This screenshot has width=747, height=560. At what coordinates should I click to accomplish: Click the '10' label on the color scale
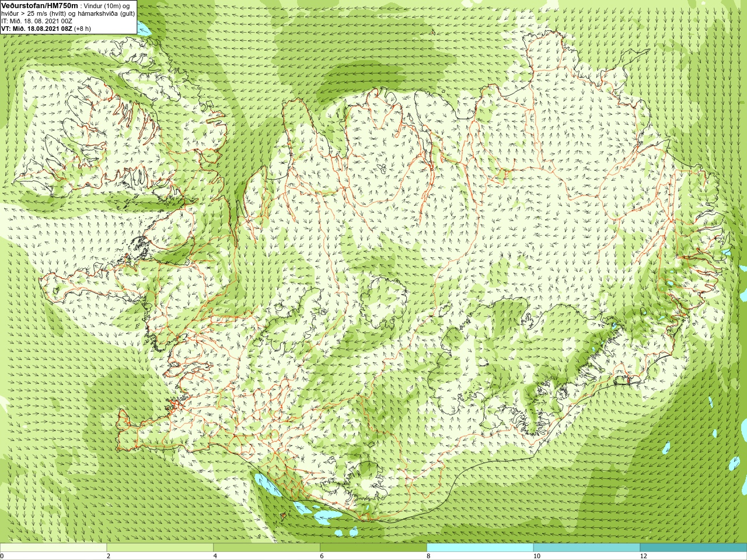tap(536, 556)
